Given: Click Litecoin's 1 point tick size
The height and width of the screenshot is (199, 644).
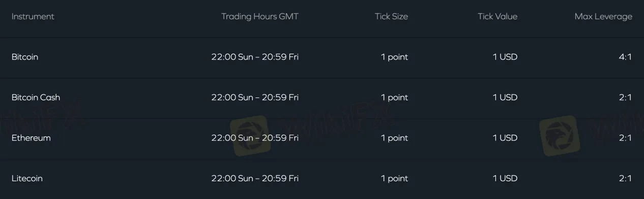Looking at the screenshot, I should 394,179.
